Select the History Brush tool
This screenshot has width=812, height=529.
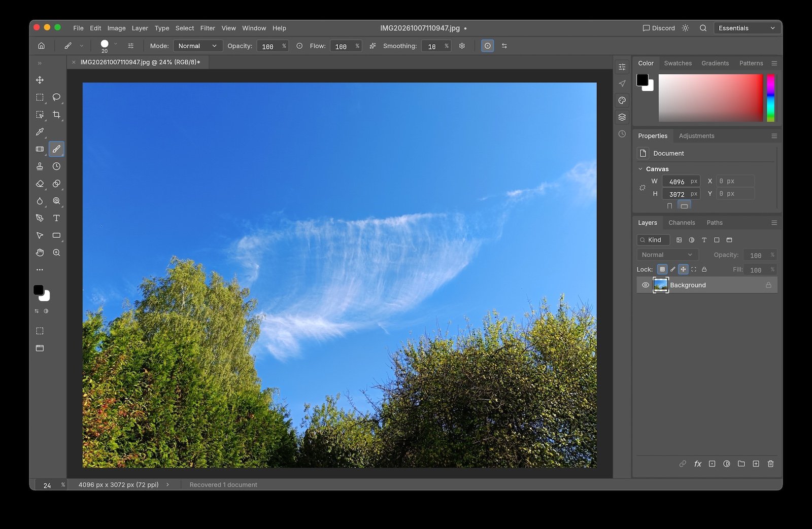56,166
